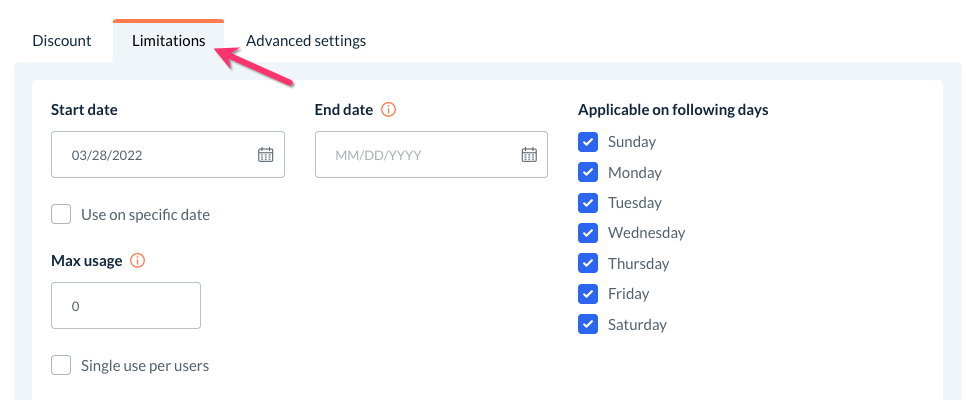Click the Max usage info icon
This screenshot has width=976, height=400.
coord(138,261)
